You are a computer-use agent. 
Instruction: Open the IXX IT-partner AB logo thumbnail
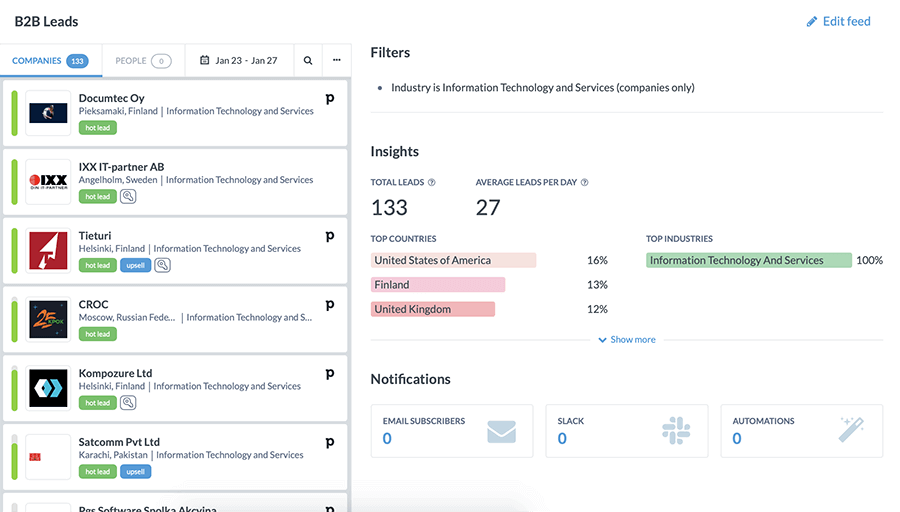[48, 182]
